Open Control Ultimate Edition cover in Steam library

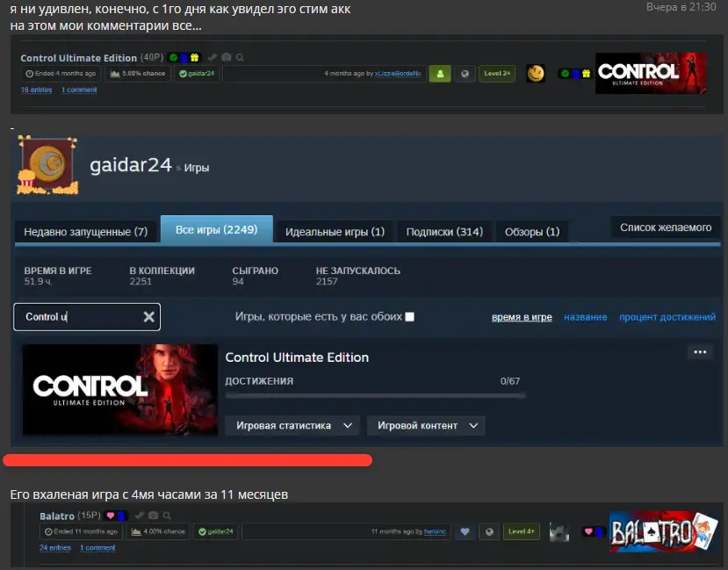(120, 390)
